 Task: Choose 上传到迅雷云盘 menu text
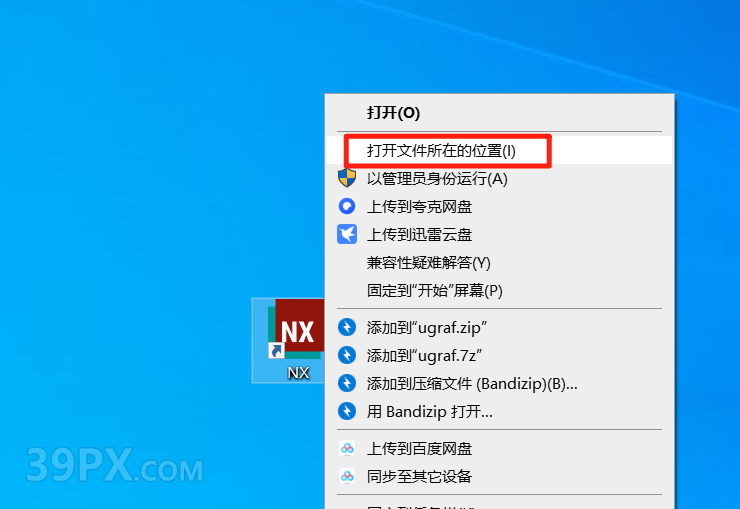(x=419, y=234)
